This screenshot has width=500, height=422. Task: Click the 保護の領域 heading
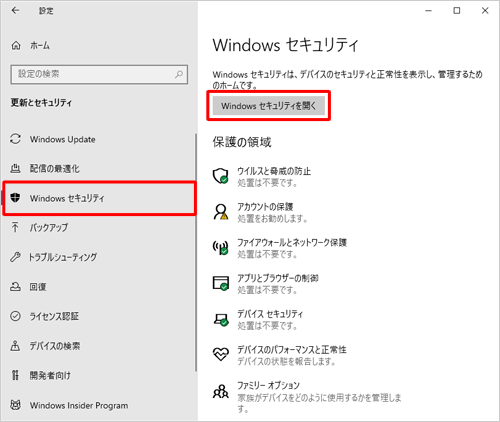click(x=242, y=142)
